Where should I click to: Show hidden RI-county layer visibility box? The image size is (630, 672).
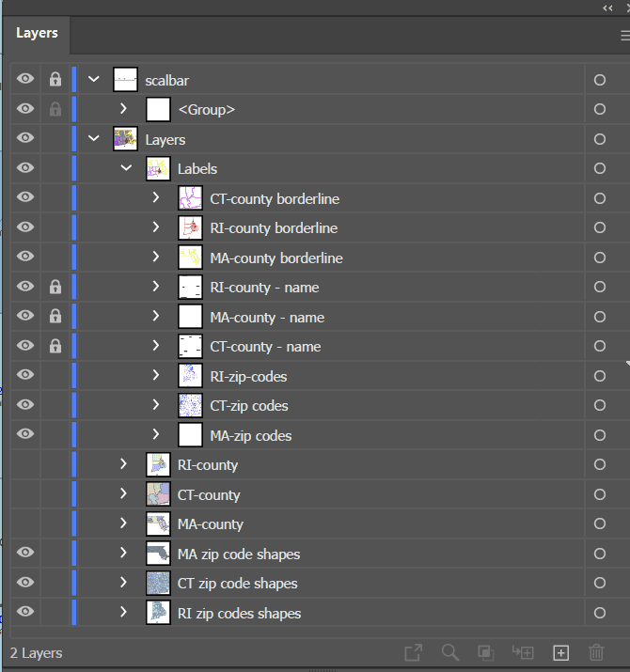coord(25,464)
